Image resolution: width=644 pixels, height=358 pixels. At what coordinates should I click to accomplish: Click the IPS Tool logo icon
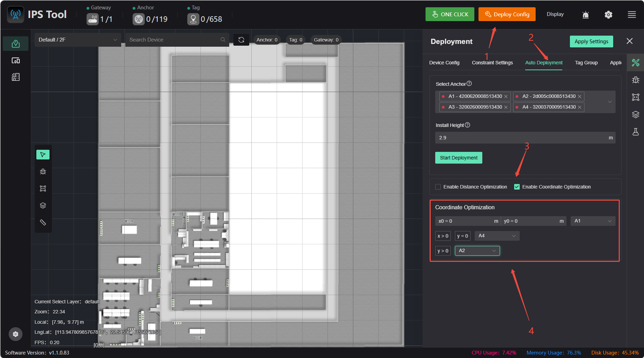point(16,15)
